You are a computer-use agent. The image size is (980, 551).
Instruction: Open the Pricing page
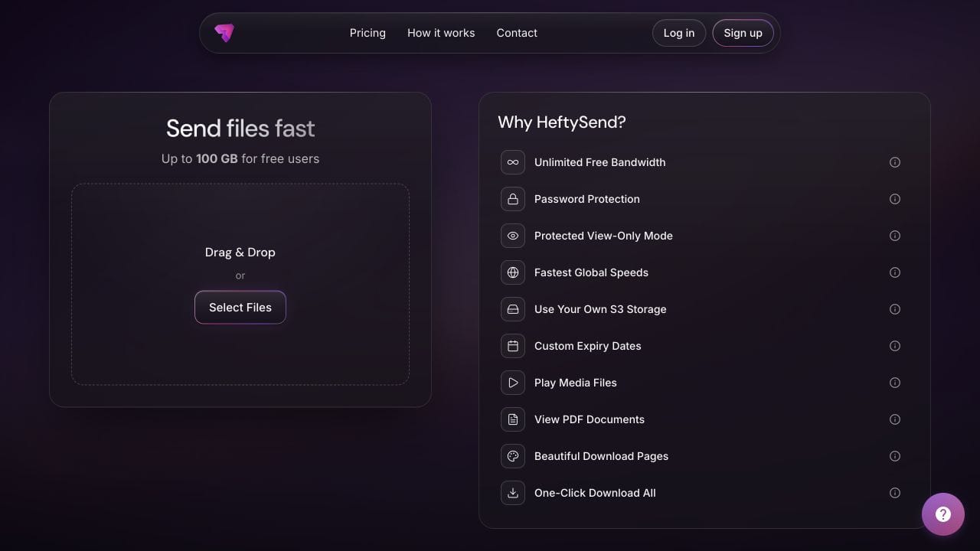pyautogui.click(x=367, y=33)
